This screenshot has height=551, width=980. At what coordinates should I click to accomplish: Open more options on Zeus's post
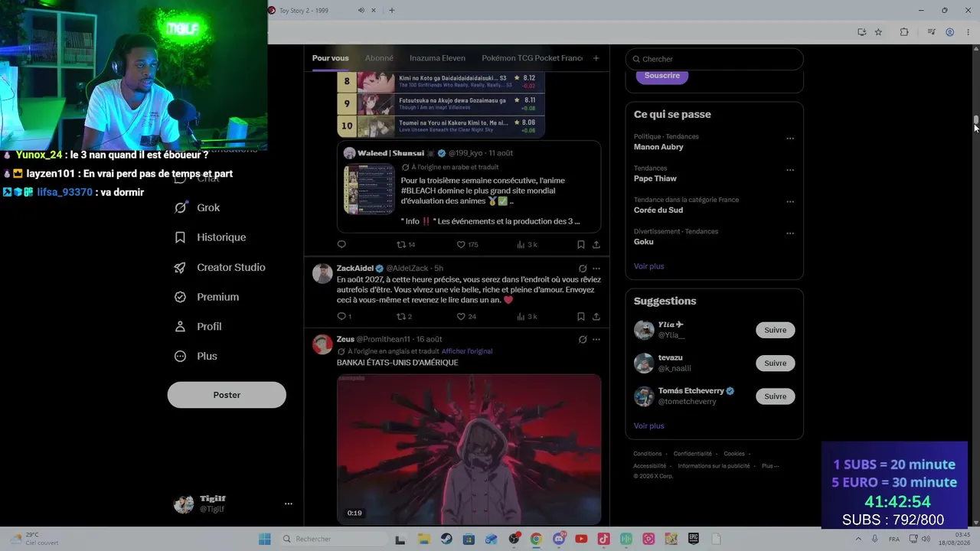tap(596, 340)
